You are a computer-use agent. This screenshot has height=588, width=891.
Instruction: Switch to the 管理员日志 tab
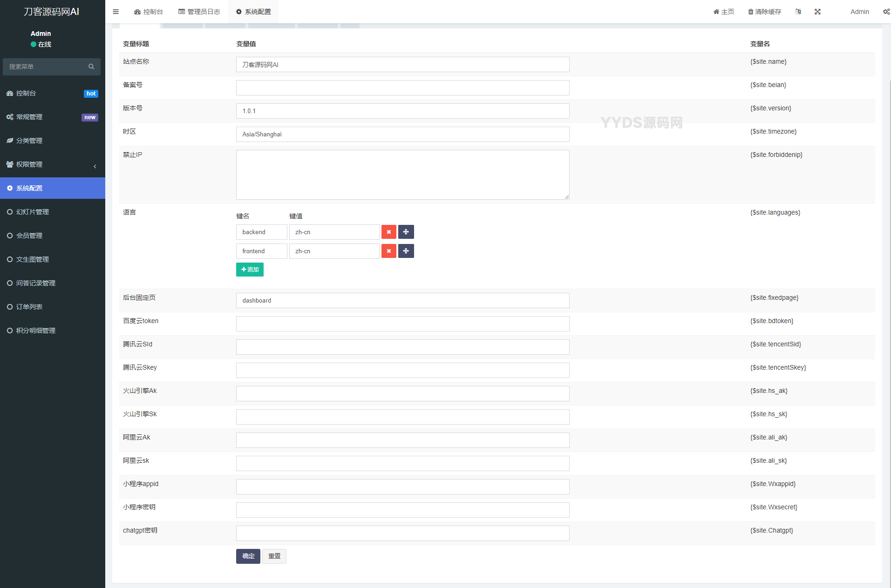(199, 12)
